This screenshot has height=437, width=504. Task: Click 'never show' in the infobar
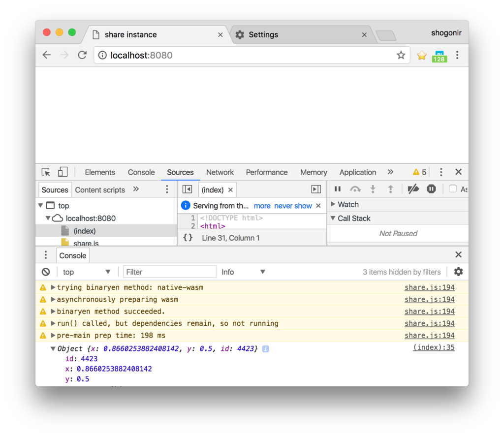293,206
